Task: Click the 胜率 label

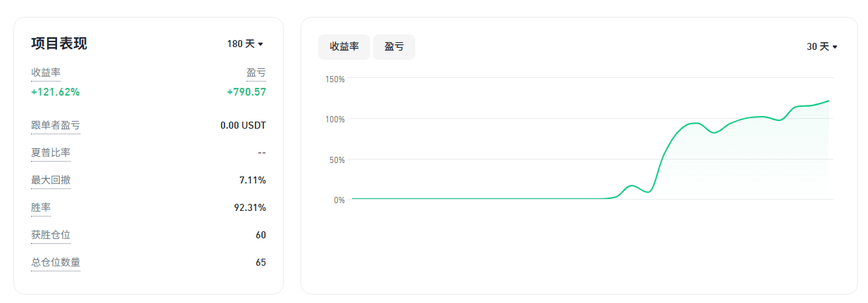Action: [41, 207]
